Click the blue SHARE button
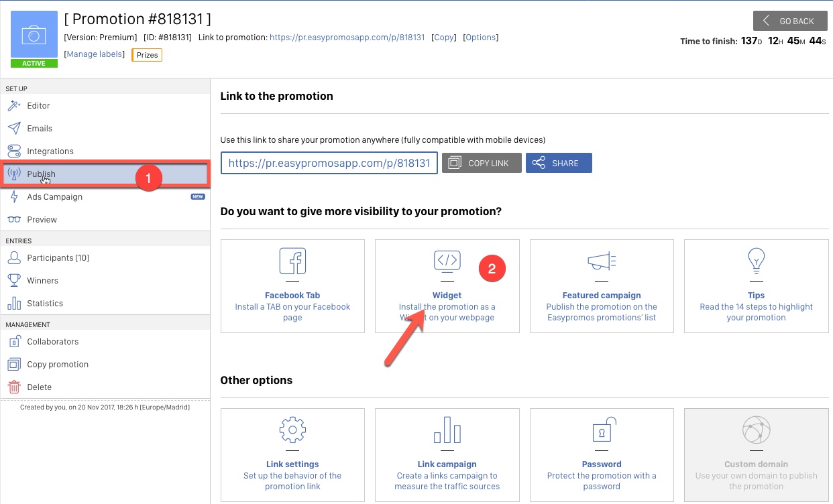The width and height of the screenshot is (833, 504). click(559, 163)
